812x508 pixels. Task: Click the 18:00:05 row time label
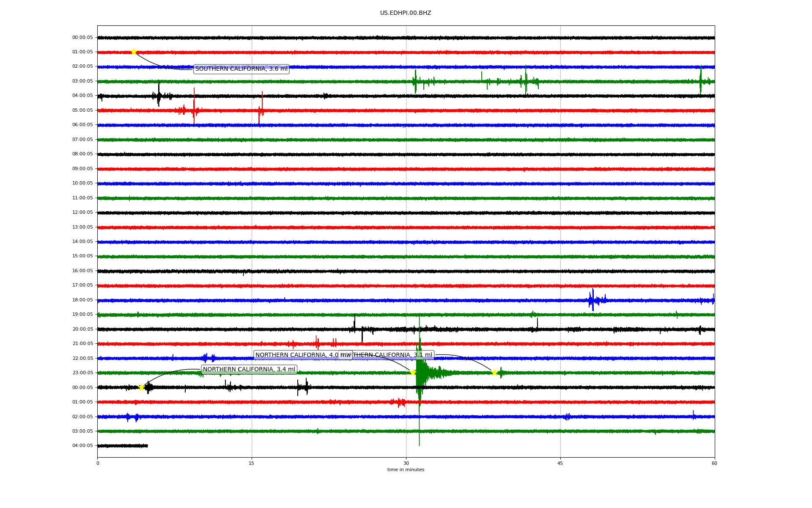coord(82,300)
